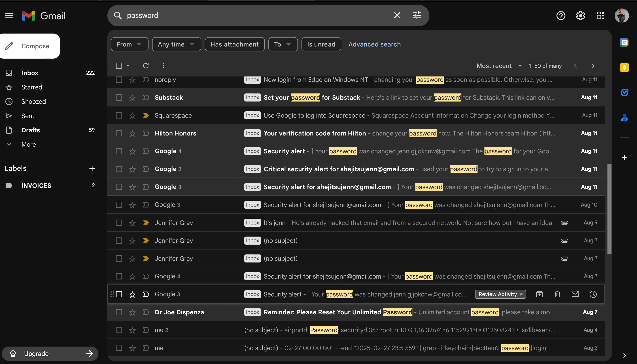Archive the hovered Google Security alert email
The image size is (637, 364).
pyautogui.click(x=539, y=294)
